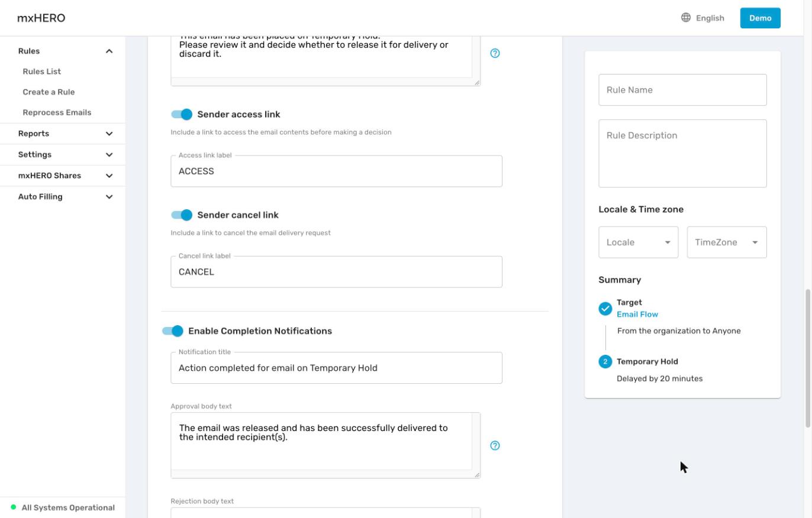The height and width of the screenshot is (518, 812).
Task: Click the Cancel link label field
Action: 337,272
